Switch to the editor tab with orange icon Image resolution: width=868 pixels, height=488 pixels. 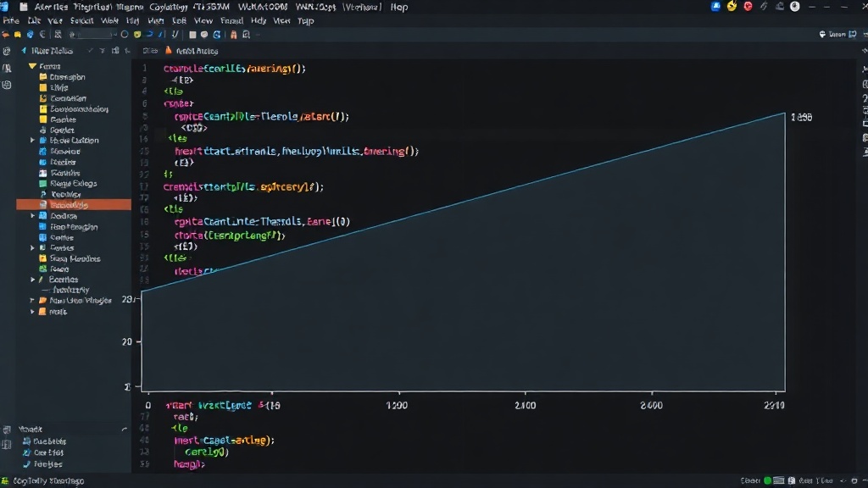(x=192, y=50)
